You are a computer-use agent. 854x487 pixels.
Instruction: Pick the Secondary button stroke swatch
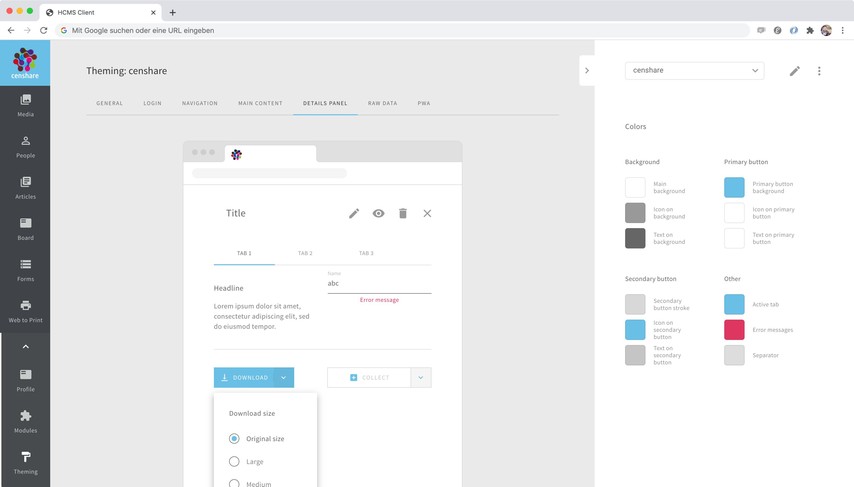pyautogui.click(x=635, y=305)
